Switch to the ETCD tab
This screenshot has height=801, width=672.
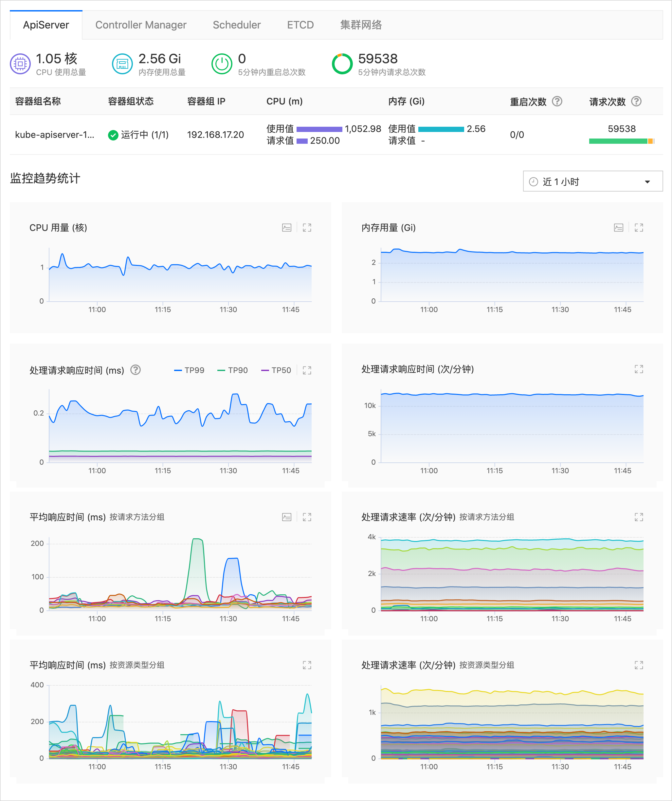click(300, 25)
